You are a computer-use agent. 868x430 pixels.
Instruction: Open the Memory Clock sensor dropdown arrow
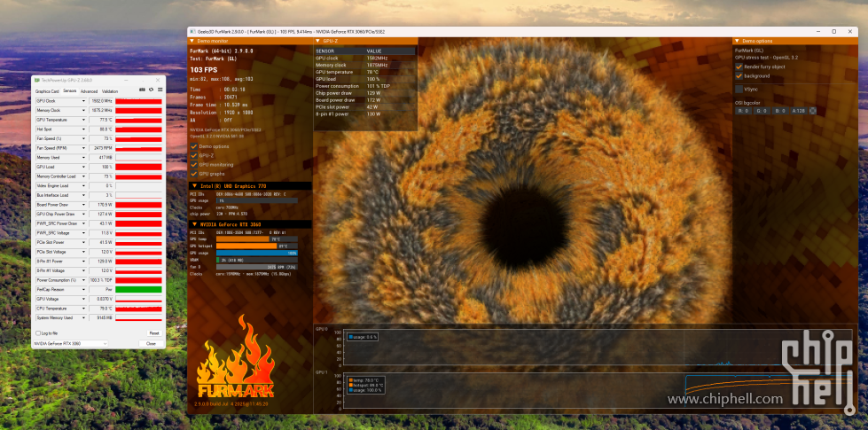(x=83, y=111)
